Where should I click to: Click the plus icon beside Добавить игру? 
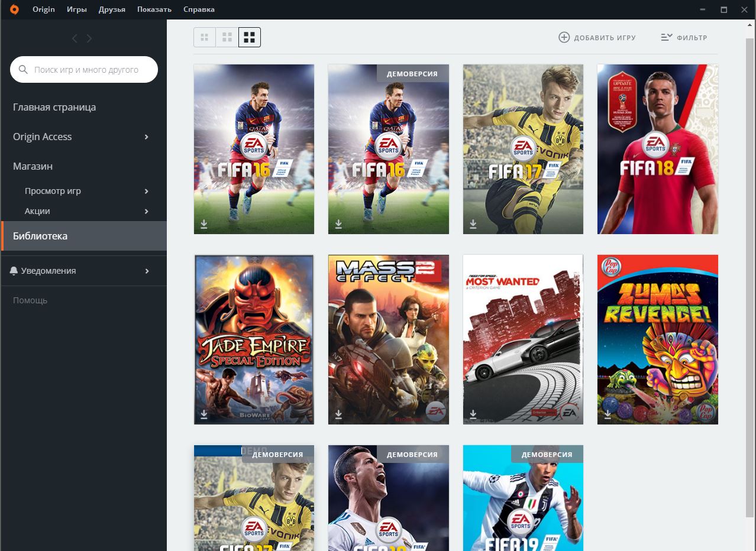(564, 37)
